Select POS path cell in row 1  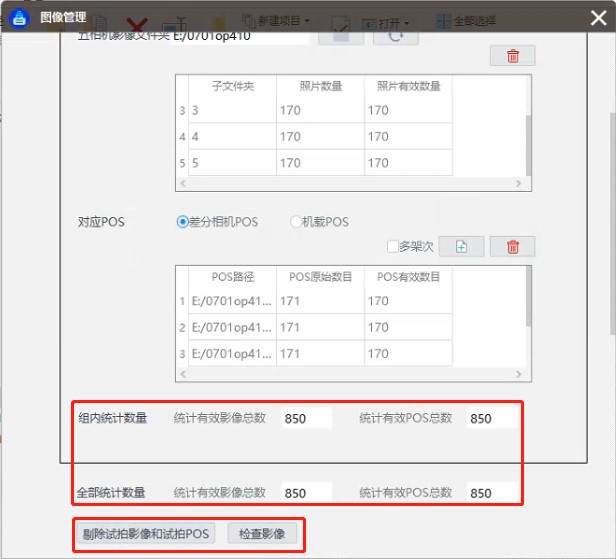pyautogui.click(x=233, y=301)
